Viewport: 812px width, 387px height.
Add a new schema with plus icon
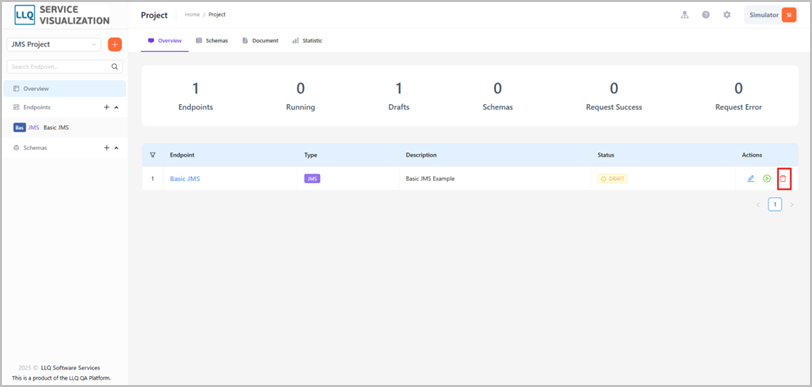tap(107, 148)
